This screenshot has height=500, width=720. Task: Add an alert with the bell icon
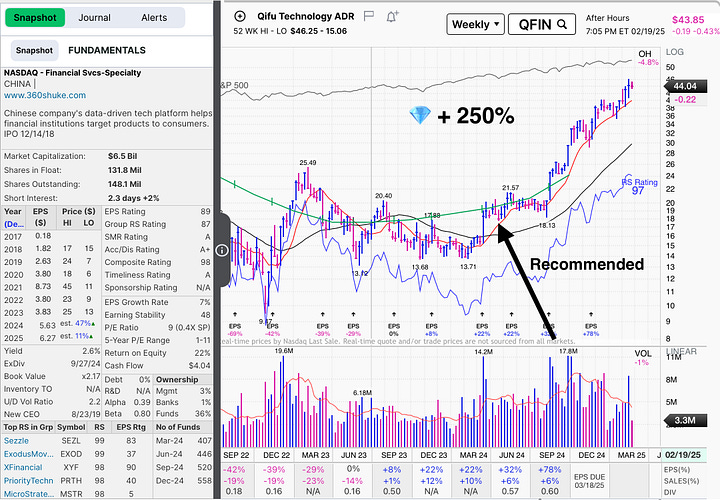tap(392, 17)
